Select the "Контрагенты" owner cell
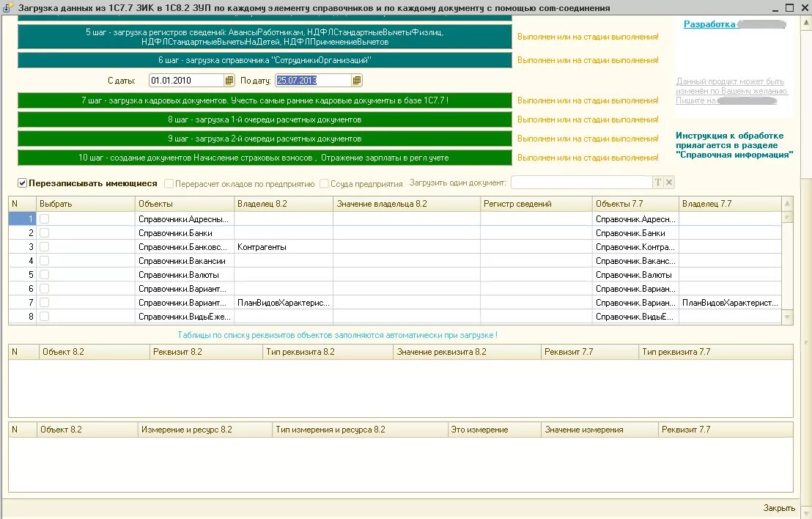812x519 pixels. point(284,247)
